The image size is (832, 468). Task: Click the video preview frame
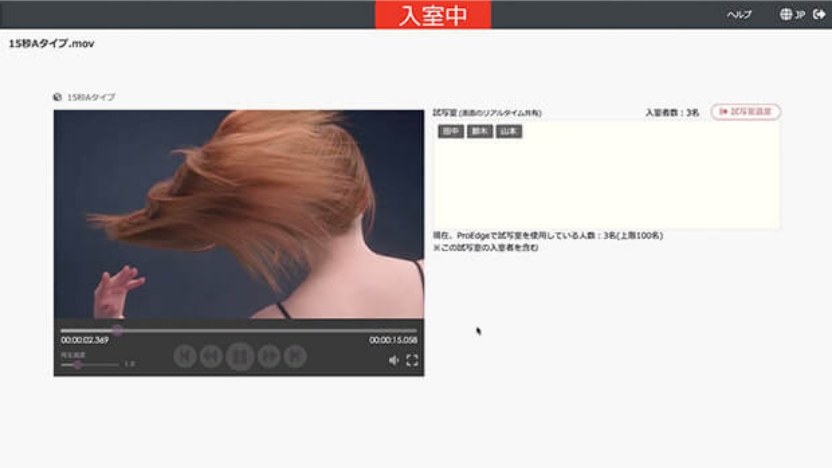click(x=239, y=214)
